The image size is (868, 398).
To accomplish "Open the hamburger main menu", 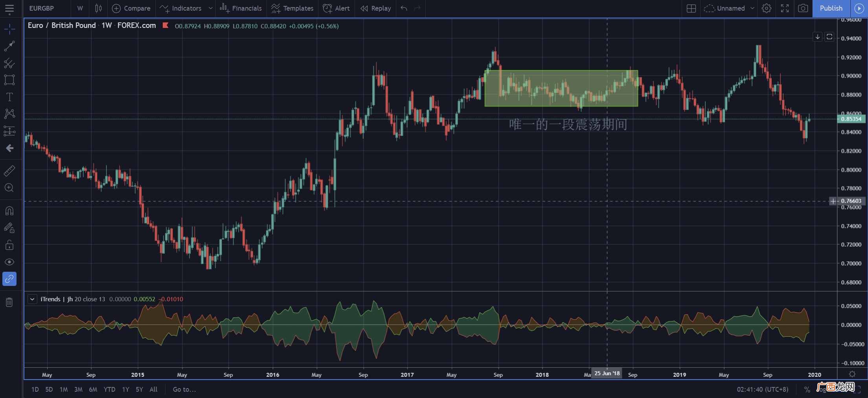I will [x=9, y=8].
